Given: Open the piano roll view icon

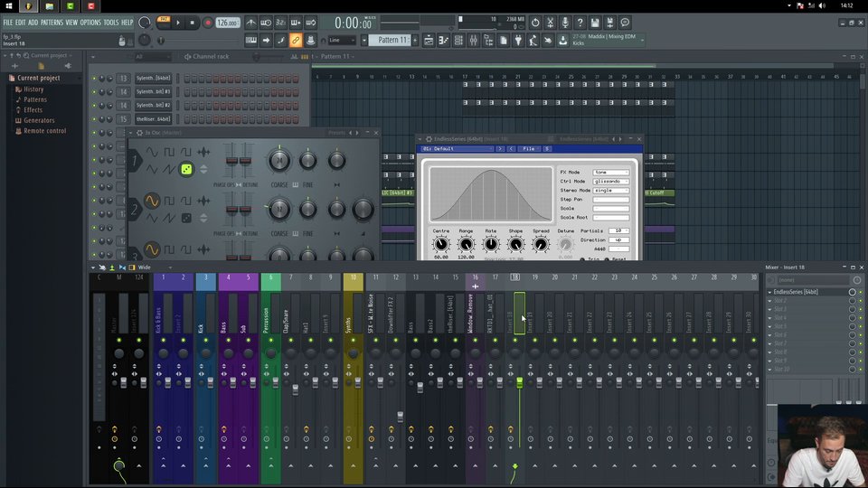Looking at the screenshot, I should [443, 40].
